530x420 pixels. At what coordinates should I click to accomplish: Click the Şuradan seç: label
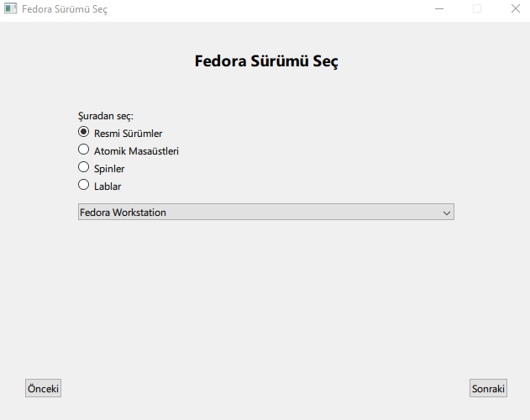click(x=106, y=116)
